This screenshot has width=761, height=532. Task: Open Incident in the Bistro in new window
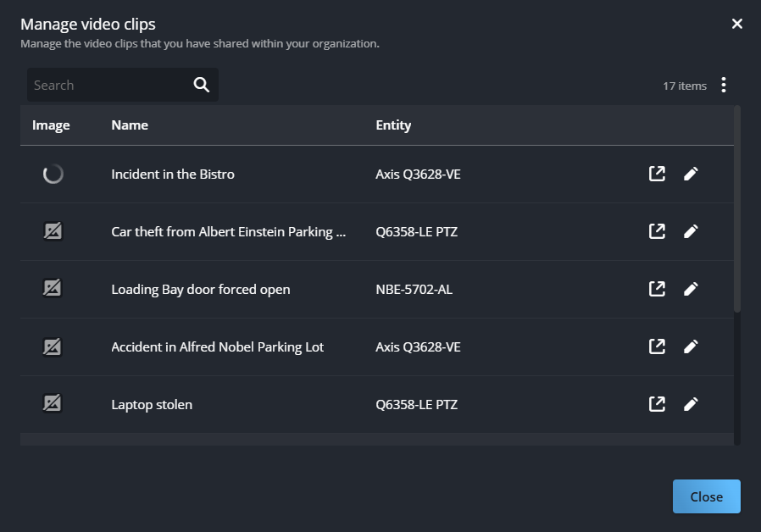(657, 174)
